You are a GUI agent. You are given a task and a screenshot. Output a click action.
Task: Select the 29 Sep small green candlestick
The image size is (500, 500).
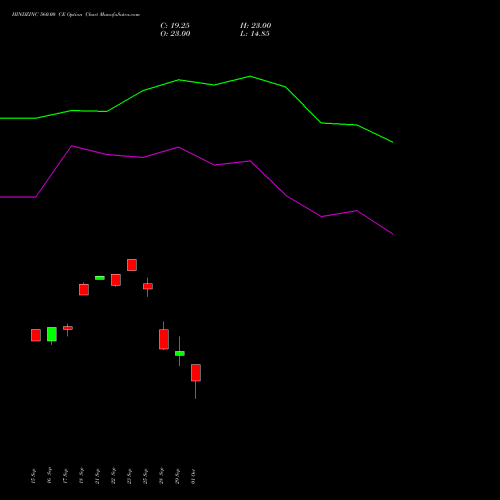(180, 353)
